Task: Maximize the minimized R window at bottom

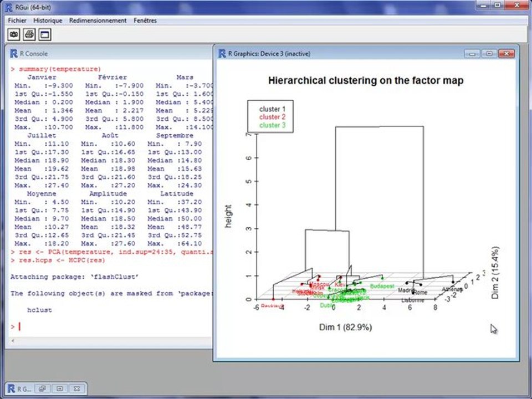Action: 60,389
